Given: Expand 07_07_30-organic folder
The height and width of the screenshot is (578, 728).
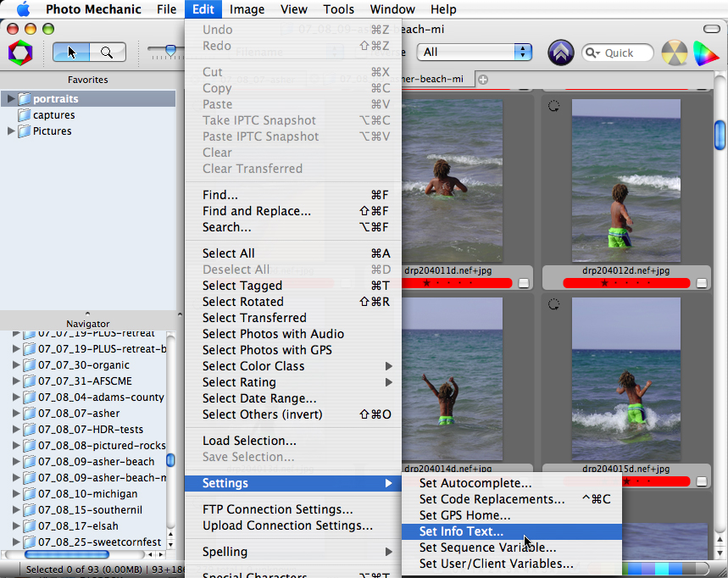Looking at the screenshot, I should [x=16, y=365].
